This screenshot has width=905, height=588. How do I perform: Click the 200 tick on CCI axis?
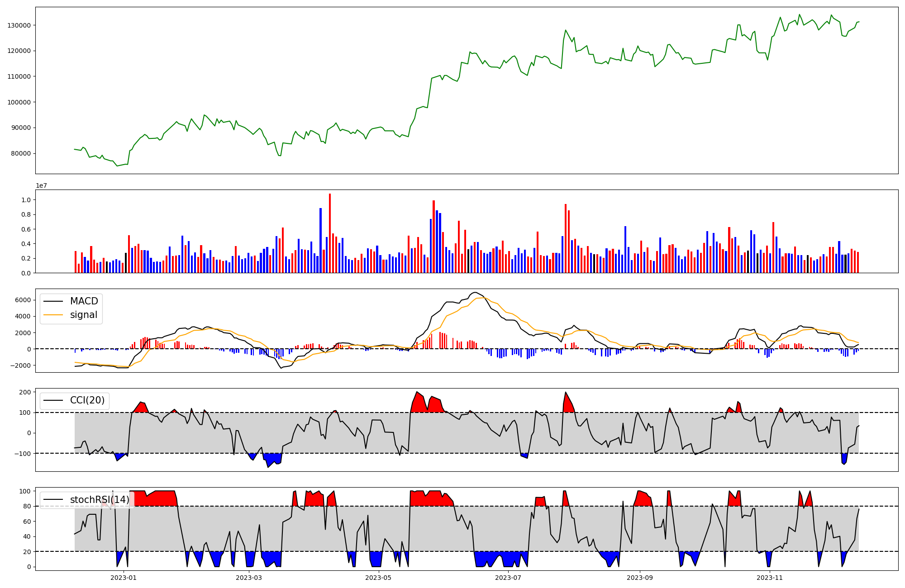tap(25, 392)
